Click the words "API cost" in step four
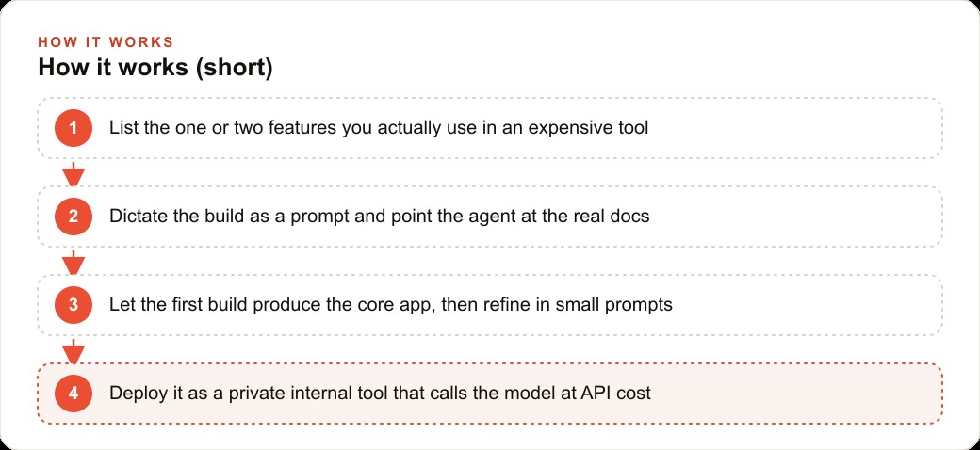The image size is (980, 450). [615, 394]
